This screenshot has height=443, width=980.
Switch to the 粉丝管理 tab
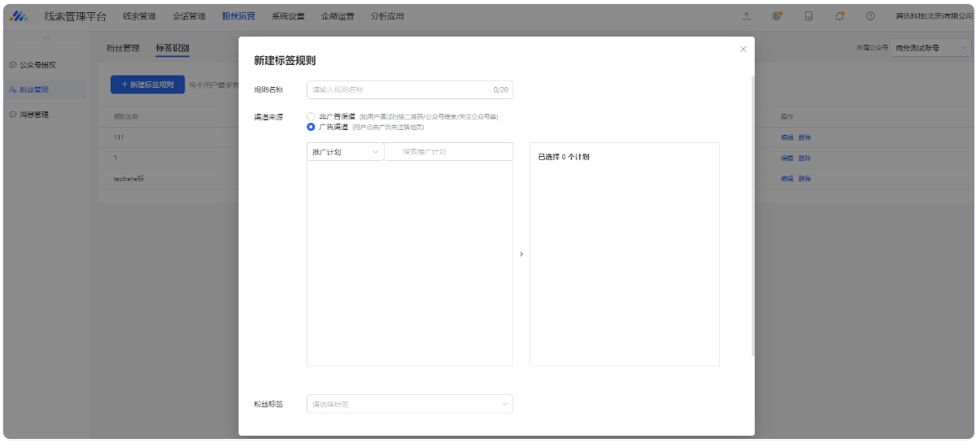point(123,48)
